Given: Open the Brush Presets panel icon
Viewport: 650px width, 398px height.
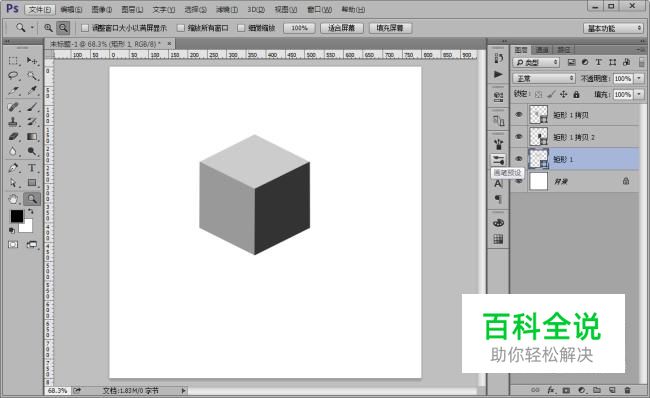Looking at the screenshot, I should [x=498, y=160].
